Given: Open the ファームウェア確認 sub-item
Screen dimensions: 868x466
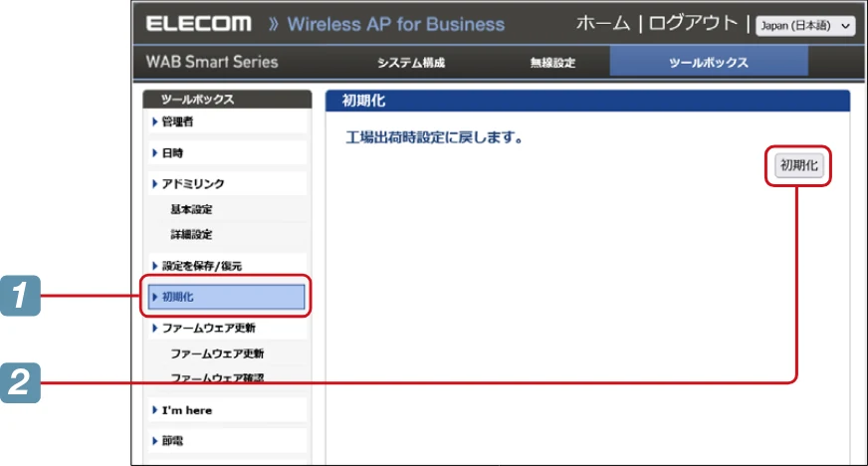Looking at the screenshot, I should (x=217, y=377).
